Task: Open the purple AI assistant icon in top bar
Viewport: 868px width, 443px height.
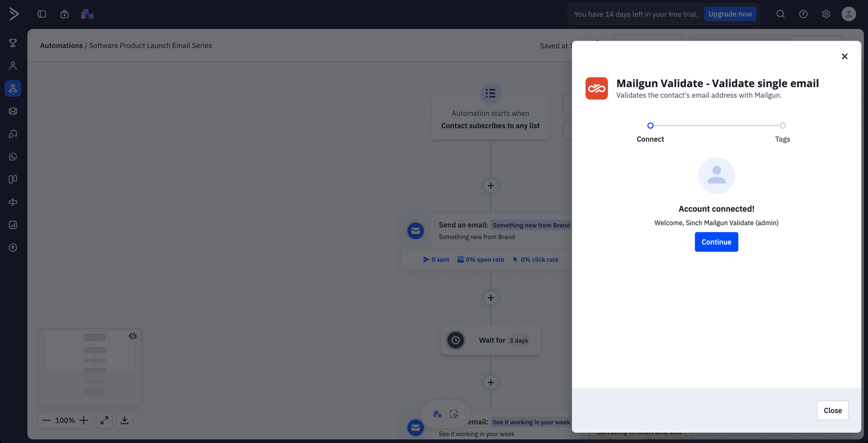Action: click(x=87, y=14)
